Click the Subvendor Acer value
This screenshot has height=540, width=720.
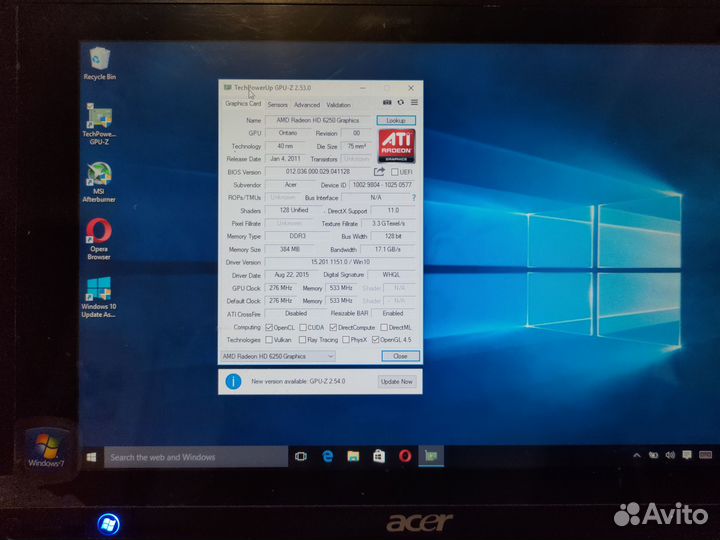[x=291, y=185]
